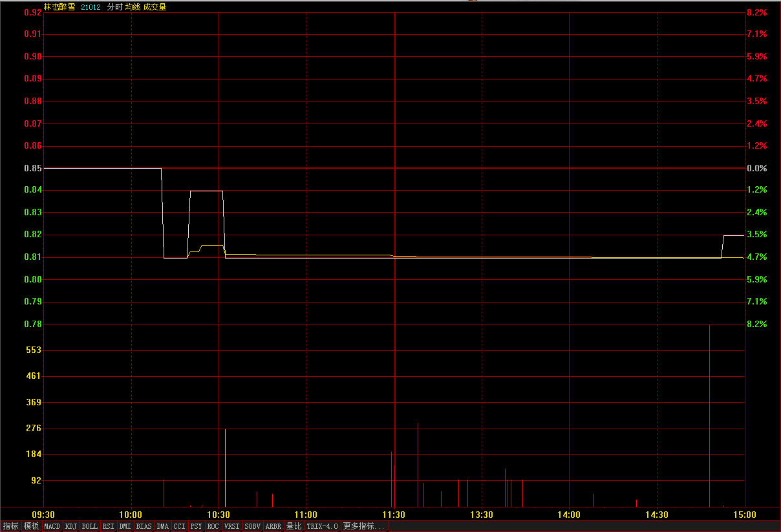Select the 量比 volume ratio tab

tap(294, 526)
